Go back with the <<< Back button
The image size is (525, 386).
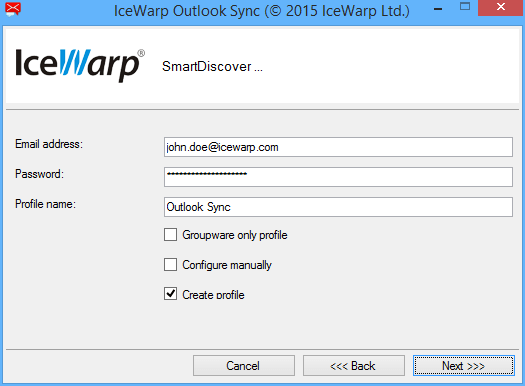point(354,366)
